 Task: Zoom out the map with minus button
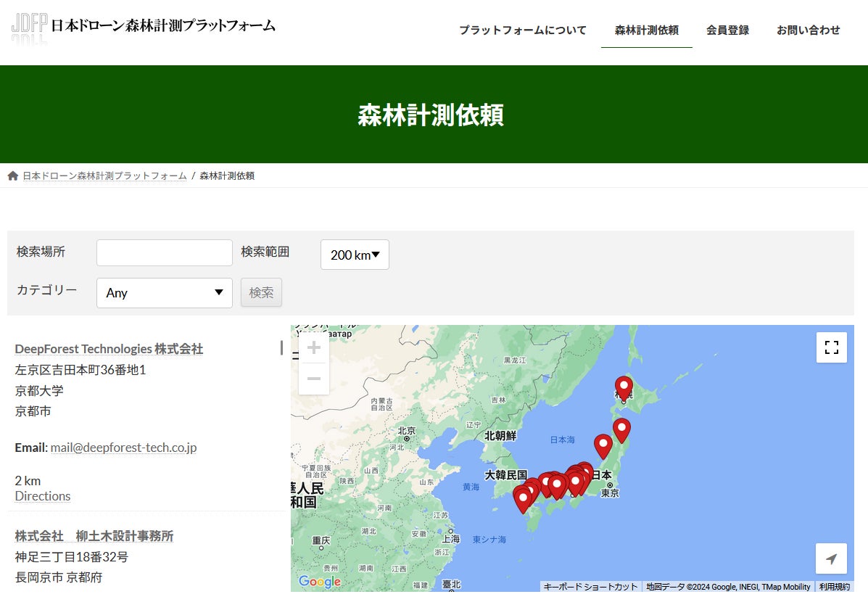(314, 379)
